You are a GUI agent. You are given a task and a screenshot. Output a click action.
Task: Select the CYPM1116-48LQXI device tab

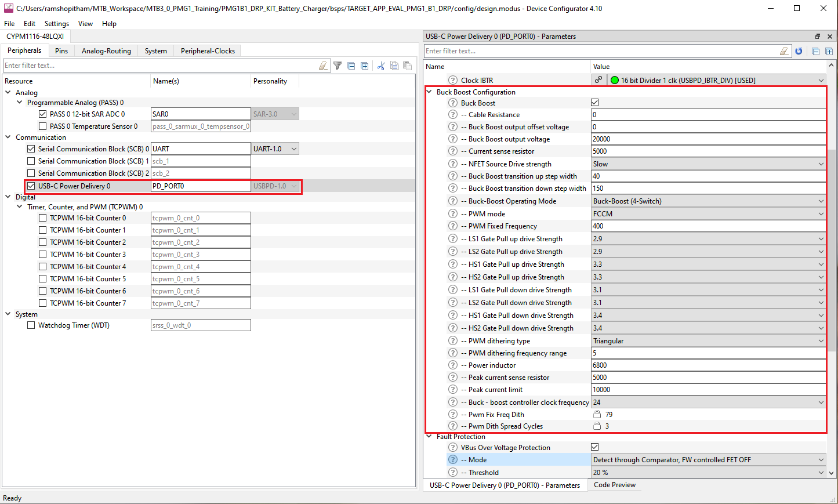35,36
